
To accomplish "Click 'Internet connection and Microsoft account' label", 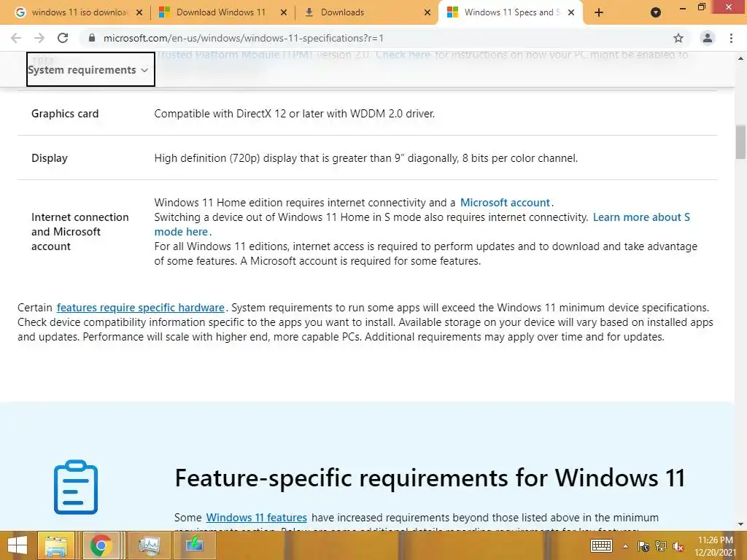I will [x=80, y=232].
